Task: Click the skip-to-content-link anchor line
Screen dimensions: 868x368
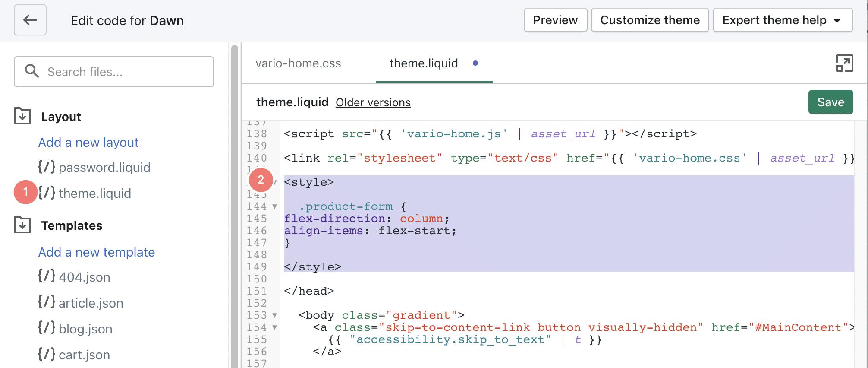Action: 584,327
